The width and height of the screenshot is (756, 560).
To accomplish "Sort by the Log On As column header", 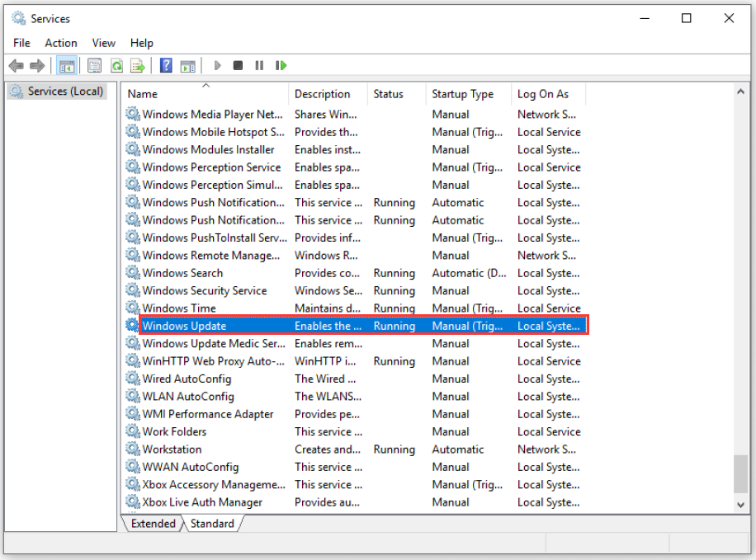I will click(548, 93).
